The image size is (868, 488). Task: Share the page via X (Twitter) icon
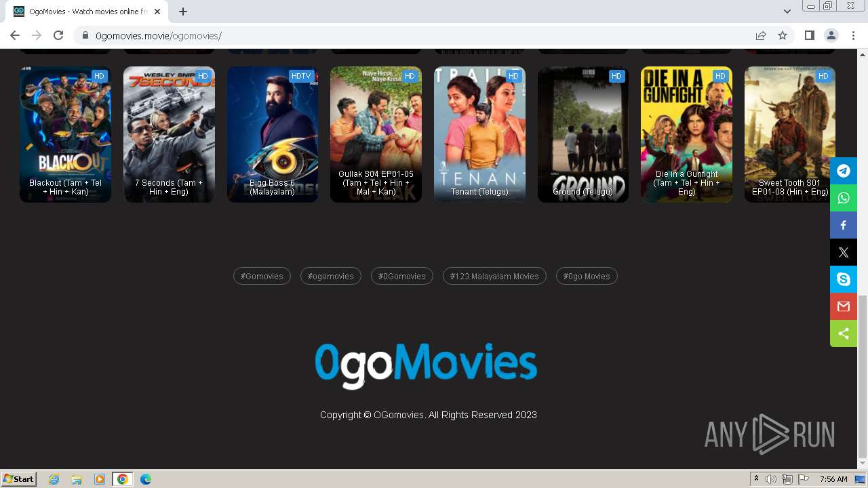844,252
